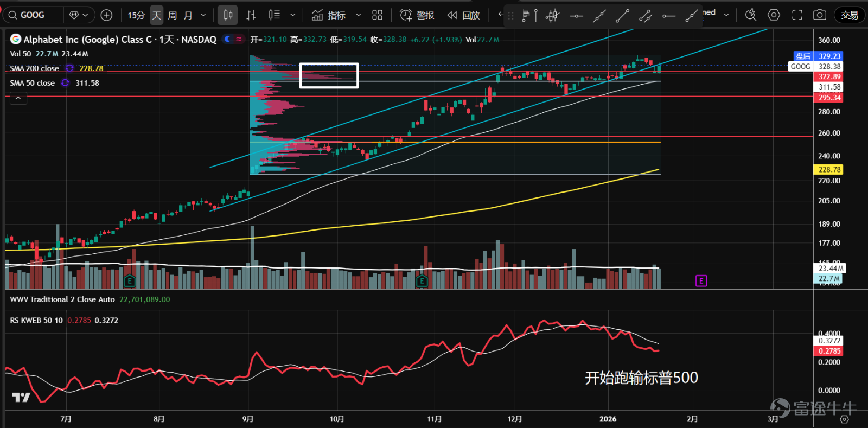The width and height of the screenshot is (868, 428).
Task: Expand the dropdown arrow next to 指标
Action: (358, 15)
